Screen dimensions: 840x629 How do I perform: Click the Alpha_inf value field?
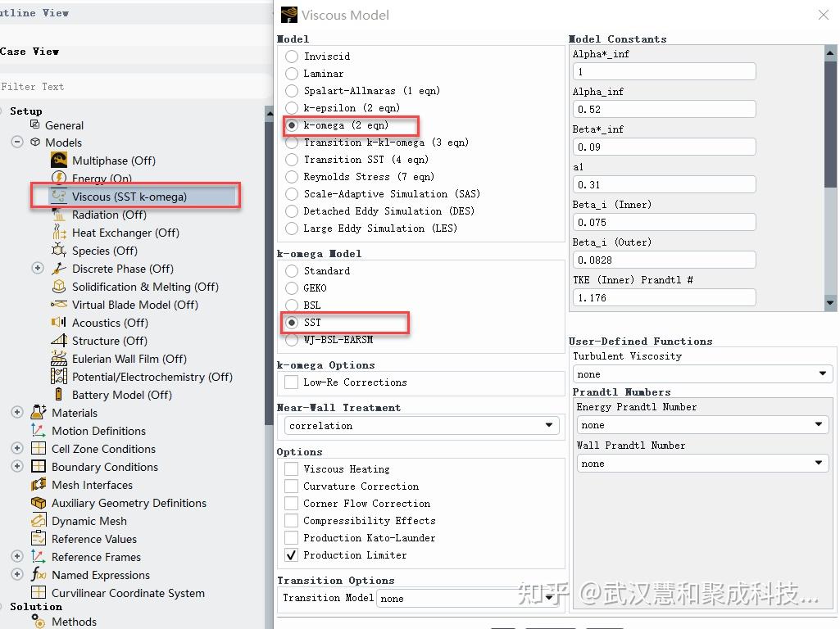coord(665,109)
